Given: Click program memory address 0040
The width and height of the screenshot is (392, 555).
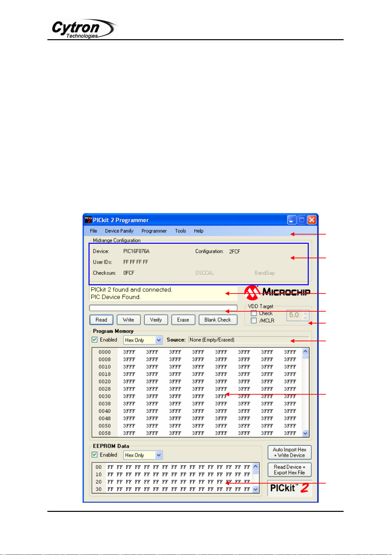Looking at the screenshot, I should pyautogui.click(x=105, y=411).
